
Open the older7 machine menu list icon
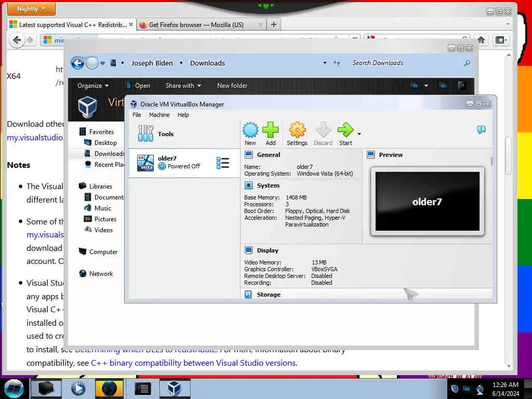222,163
